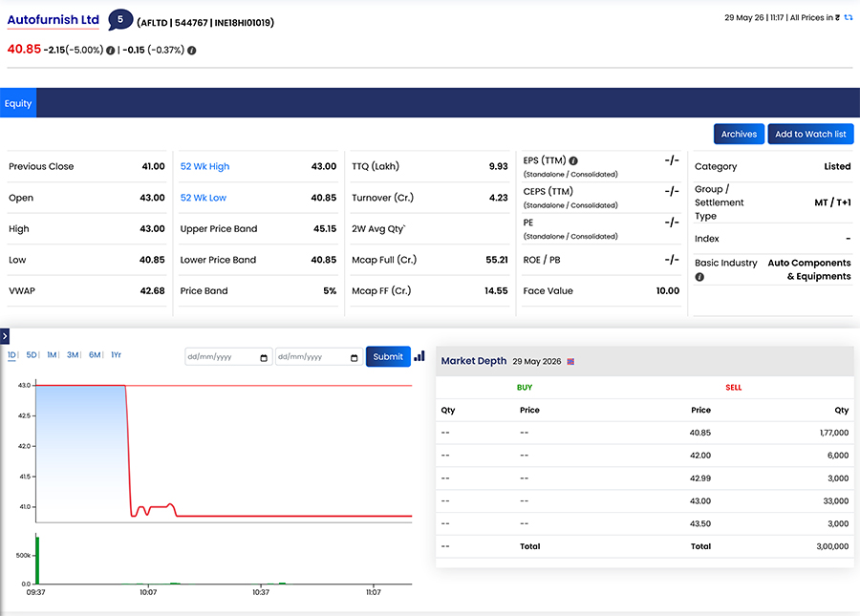
Task: Expand the side panel arrow
Action: click(x=5, y=336)
